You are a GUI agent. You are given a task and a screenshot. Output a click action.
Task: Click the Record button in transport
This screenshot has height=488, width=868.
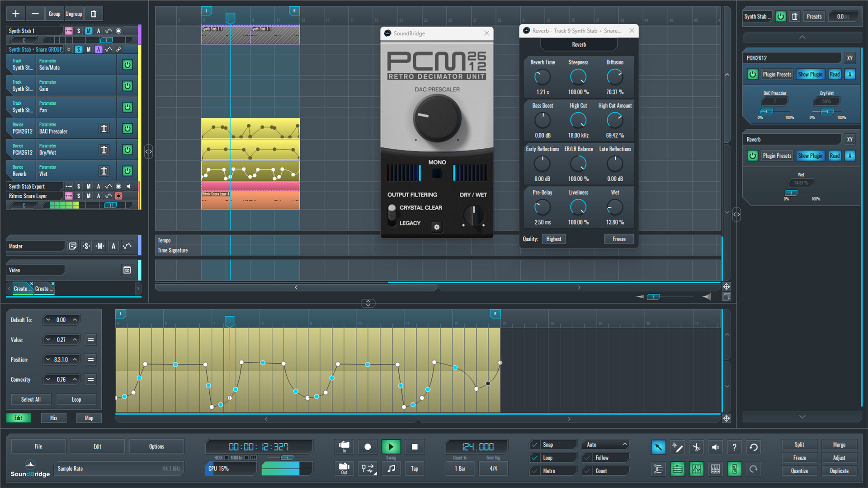(x=368, y=447)
